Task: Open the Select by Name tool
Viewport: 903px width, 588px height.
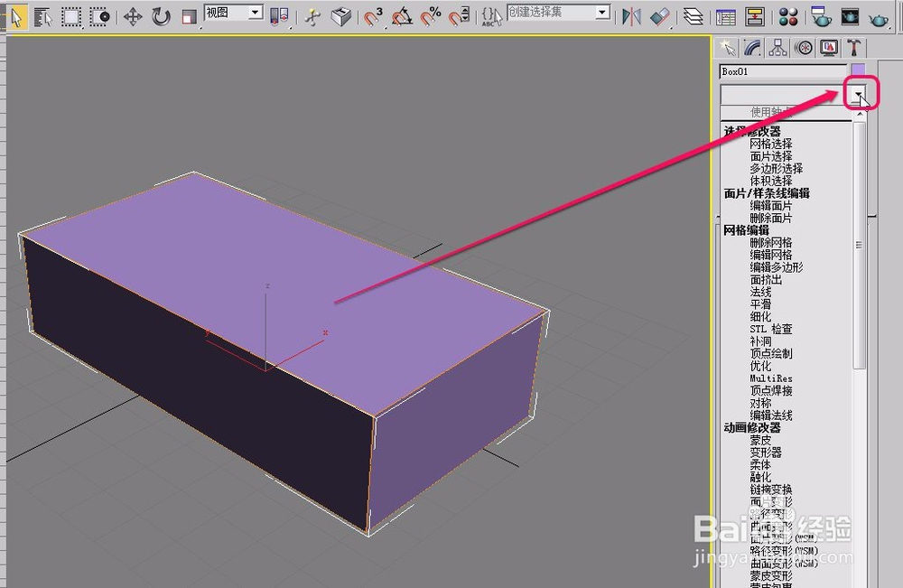Action: click(x=43, y=16)
